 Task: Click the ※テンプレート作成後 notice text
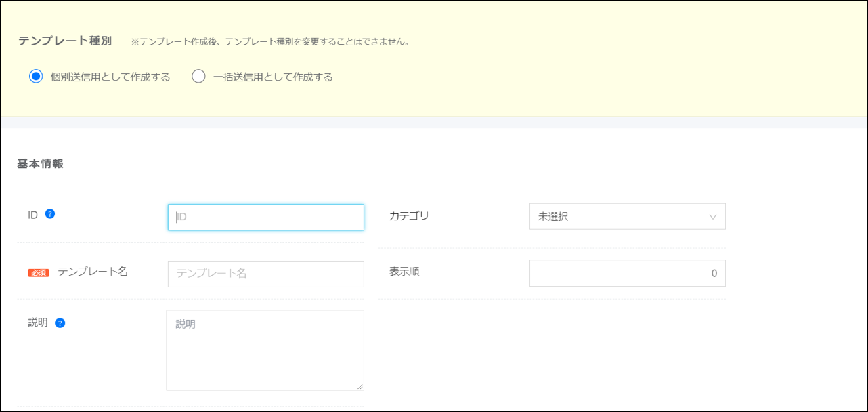(x=270, y=41)
